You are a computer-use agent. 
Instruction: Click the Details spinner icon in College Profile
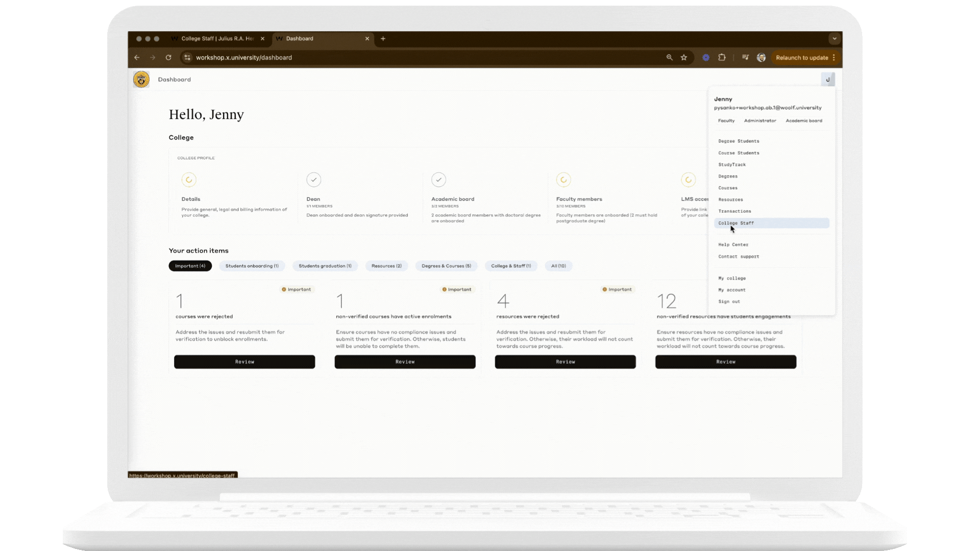(x=189, y=180)
